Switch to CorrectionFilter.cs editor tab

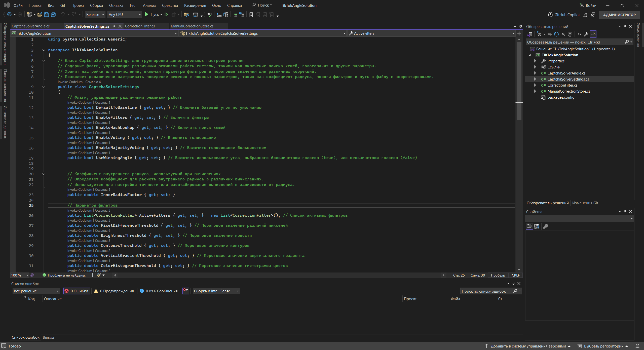[140, 26]
